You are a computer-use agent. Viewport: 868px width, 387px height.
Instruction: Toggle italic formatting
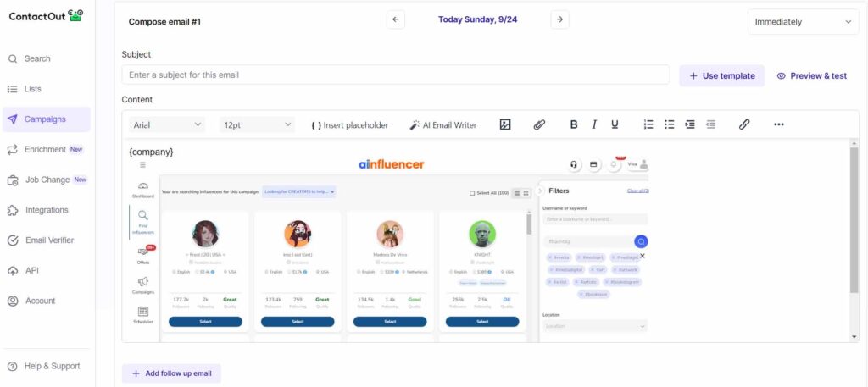point(594,125)
